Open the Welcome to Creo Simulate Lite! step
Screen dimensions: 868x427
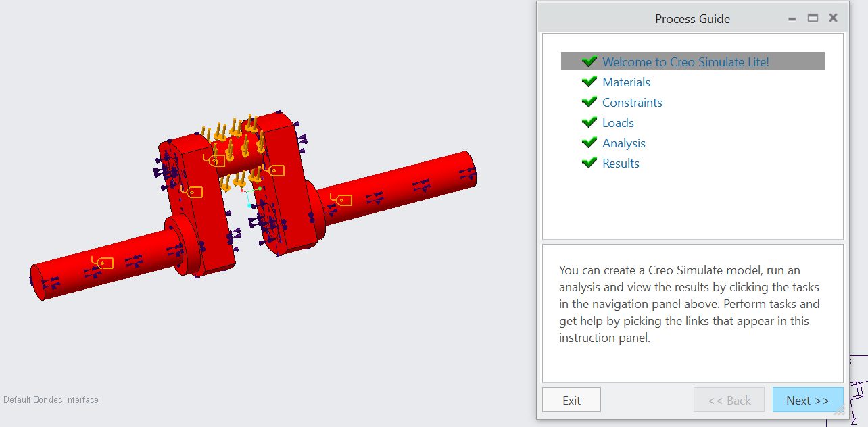(x=685, y=62)
